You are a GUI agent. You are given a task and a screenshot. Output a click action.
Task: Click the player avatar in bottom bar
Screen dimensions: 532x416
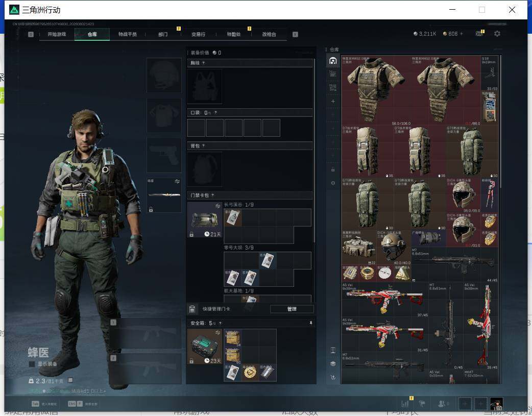(496, 404)
